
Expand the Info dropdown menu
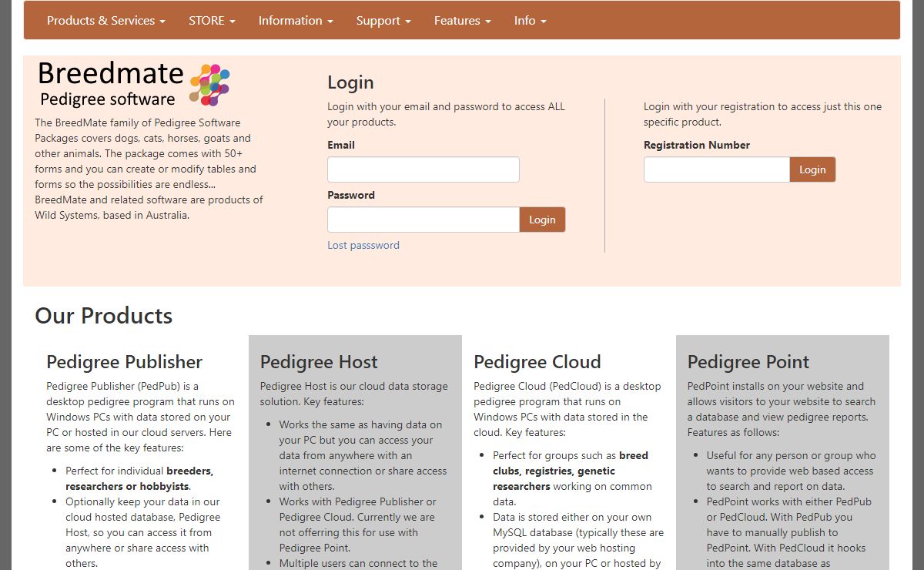(x=530, y=21)
